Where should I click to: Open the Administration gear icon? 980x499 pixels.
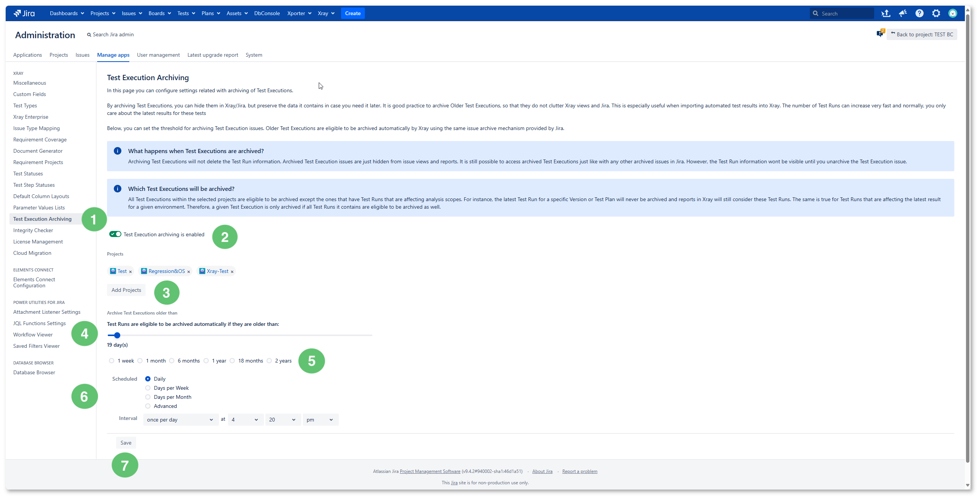tap(936, 13)
